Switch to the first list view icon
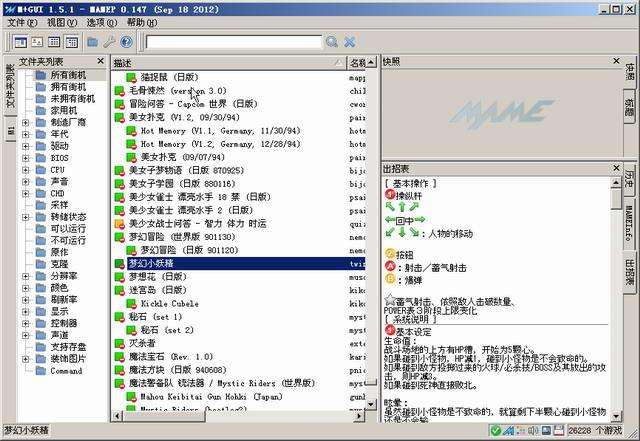640x441 pixels. coord(21,42)
